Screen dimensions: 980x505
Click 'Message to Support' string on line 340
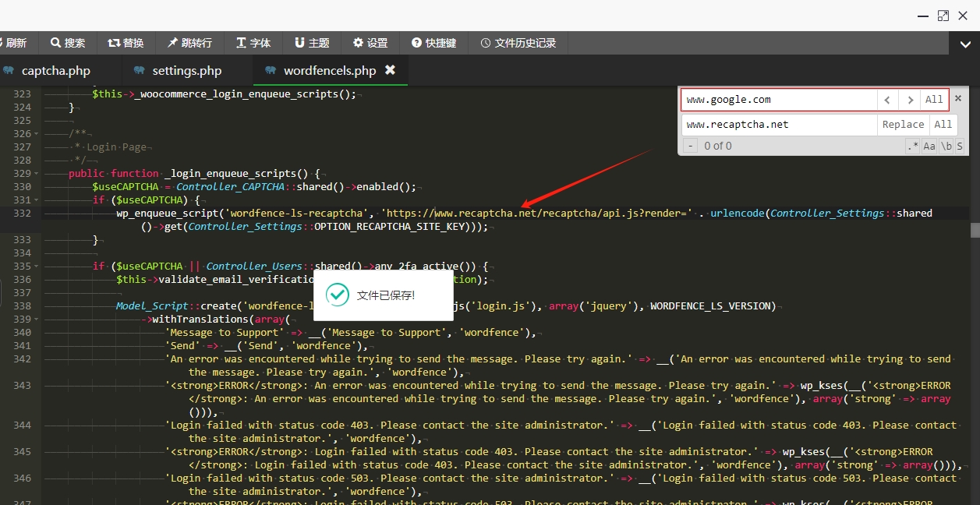click(225, 333)
